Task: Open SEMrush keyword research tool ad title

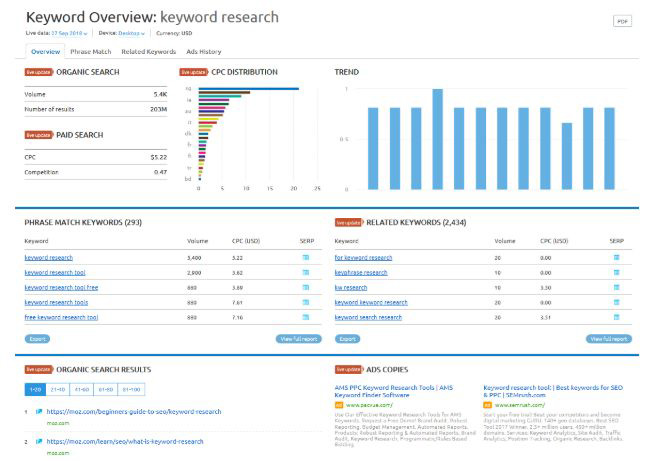Action: [x=553, y=391]
